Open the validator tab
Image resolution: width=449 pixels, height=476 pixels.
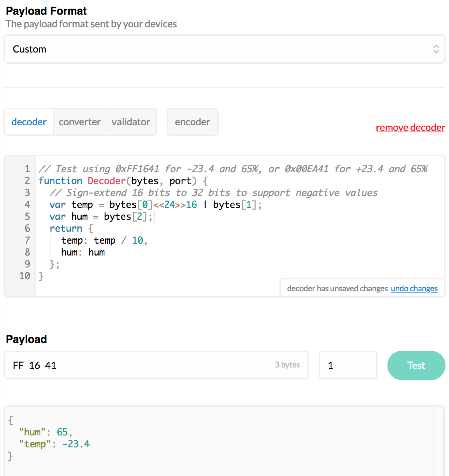coord(131,122)
